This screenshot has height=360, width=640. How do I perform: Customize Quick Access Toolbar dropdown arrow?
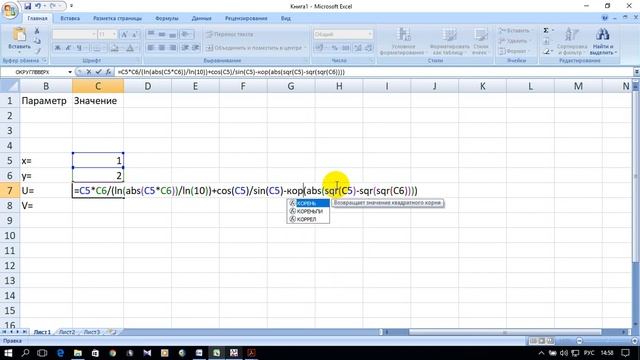tap(71, 6)
